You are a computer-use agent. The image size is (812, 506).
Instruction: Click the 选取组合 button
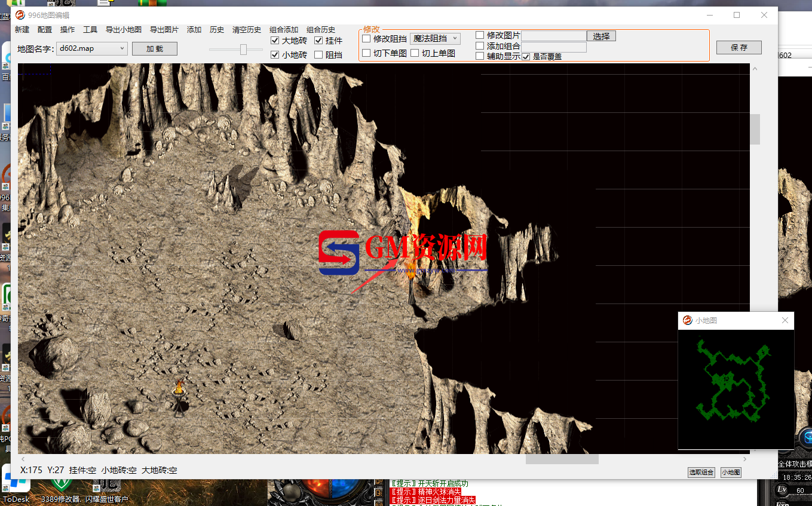(701, 473)
